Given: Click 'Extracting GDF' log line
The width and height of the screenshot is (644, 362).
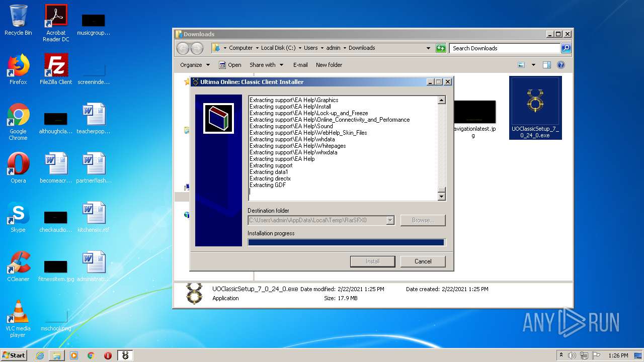Looking at the screenshot, I should click(268, 185).
